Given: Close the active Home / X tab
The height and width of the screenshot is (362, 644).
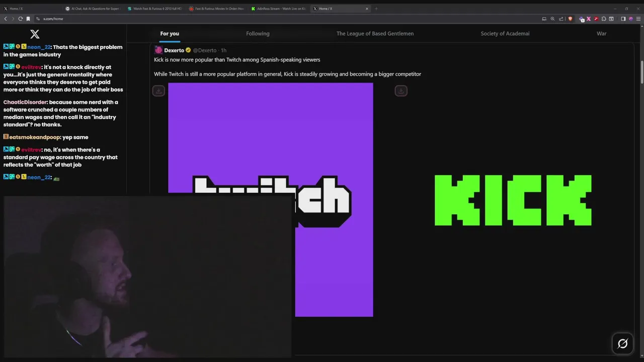Looking at the screenshot, I should click(x=367, y=9).
